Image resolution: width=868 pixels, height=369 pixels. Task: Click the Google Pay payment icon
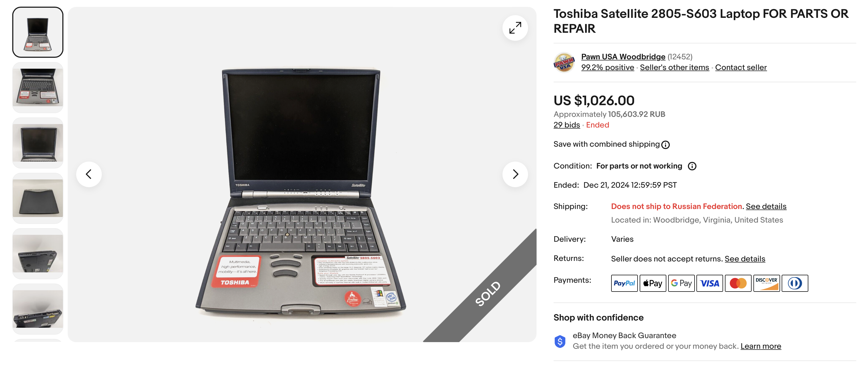point(681,283)
